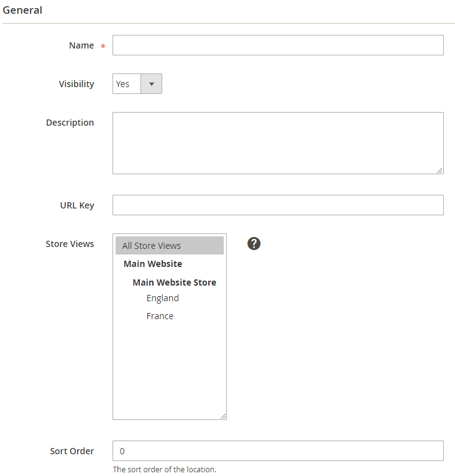
Task: Click the Name field label
Action: click(x=81, y=45)
